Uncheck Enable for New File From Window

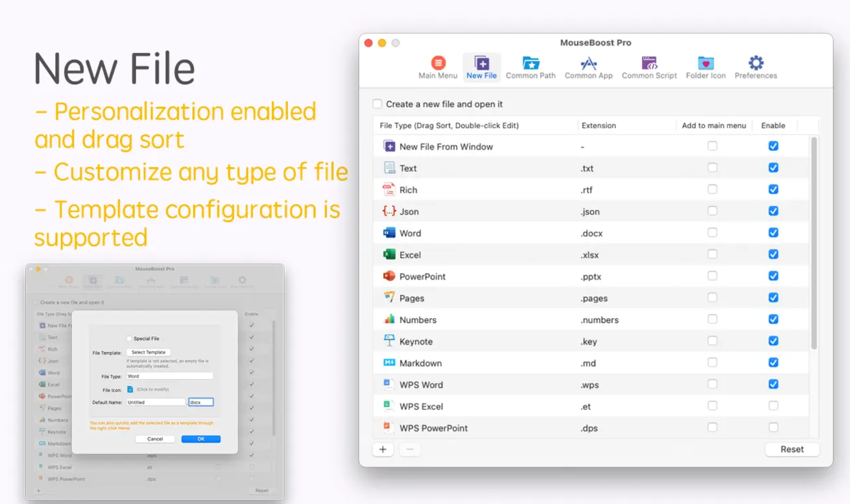(773, 146)
